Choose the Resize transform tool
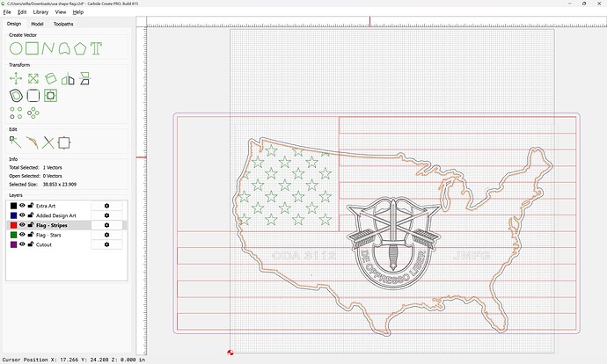The width and height of the screenshot is (607, 364). tap(33, 78)
